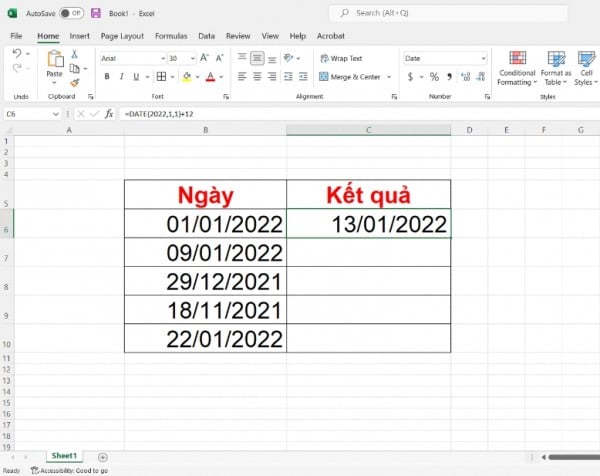Switch to the View tab
This screenshot has height=476, width=600.
270,36
